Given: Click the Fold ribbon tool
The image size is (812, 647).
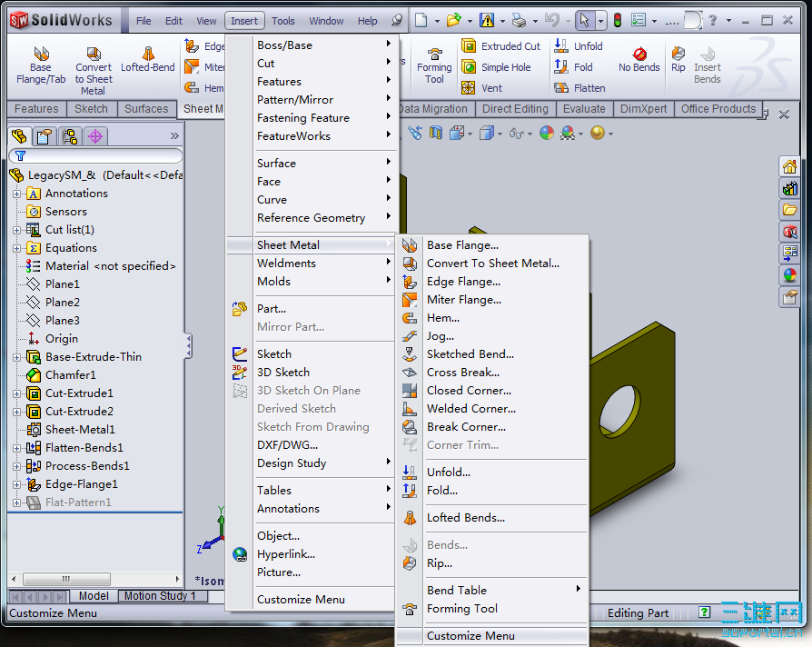Looking at the screenshot, I should (573, 67).
